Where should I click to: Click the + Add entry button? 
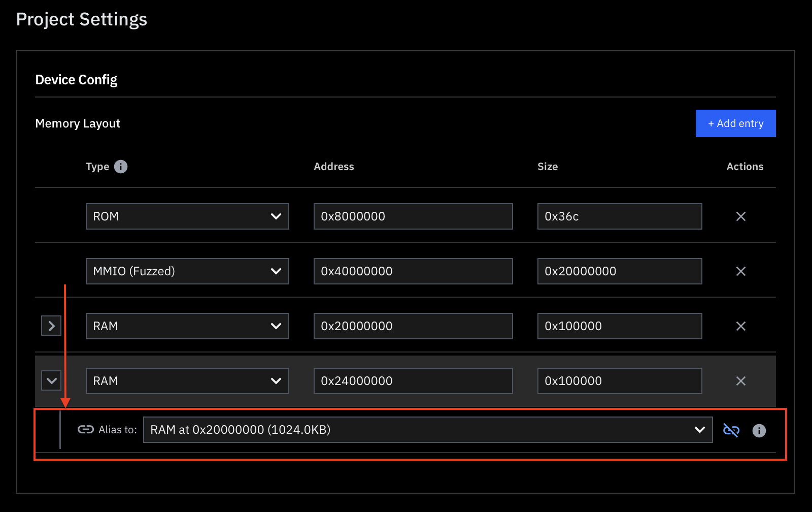tap(735, 123)
